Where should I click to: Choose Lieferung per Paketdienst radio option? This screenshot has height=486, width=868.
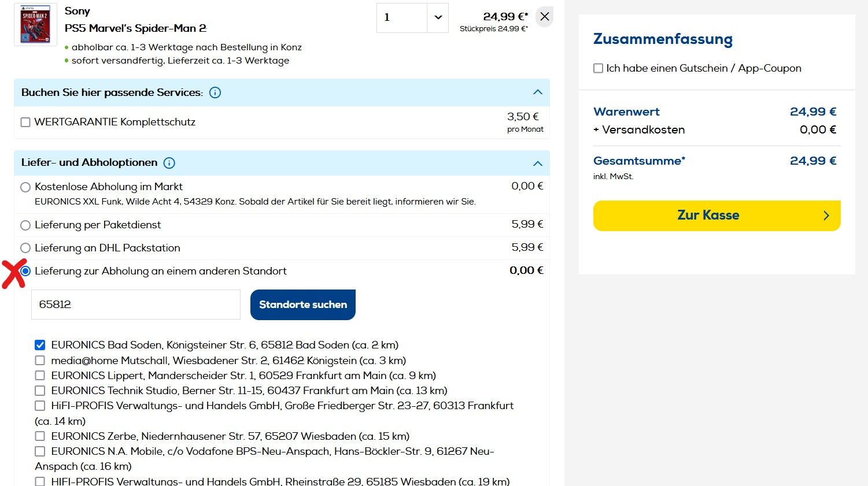pyautogui.click(x=25, y=225)
